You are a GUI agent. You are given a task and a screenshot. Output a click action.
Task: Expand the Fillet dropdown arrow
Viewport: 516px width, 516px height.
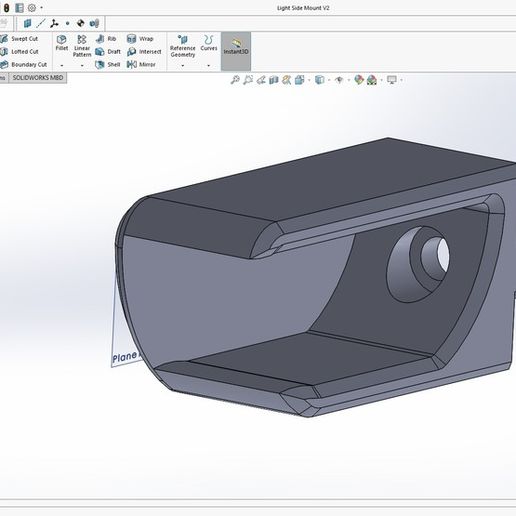tap(62, 66)
